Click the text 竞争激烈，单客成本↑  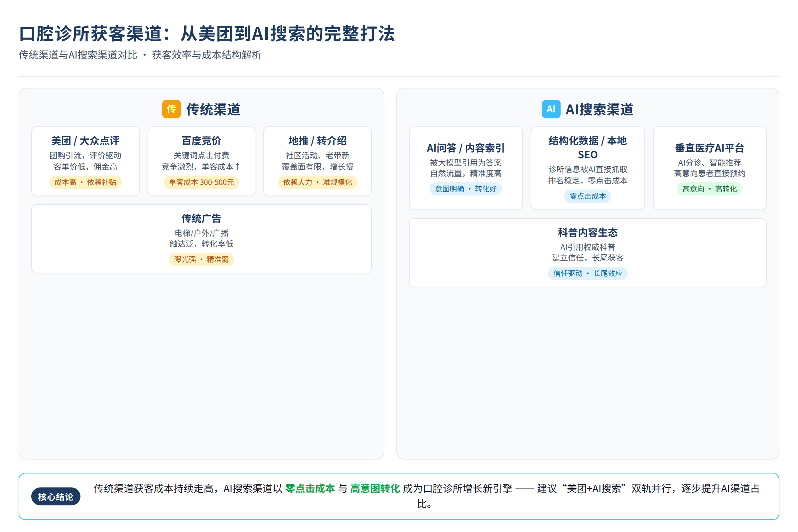(201, 167)
